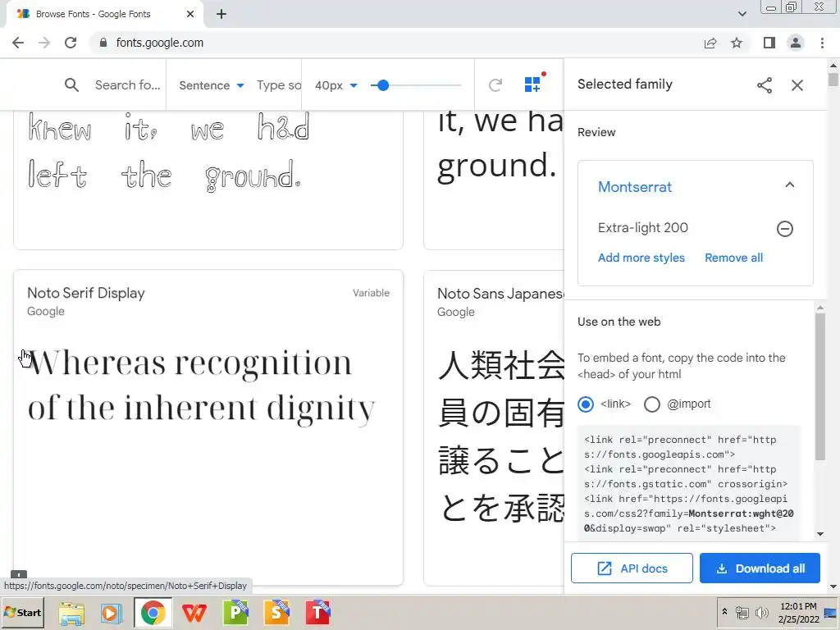Remove Extra-light 200 style with minus icon
Screen dimensions: 840x630
tap(785, 229)
